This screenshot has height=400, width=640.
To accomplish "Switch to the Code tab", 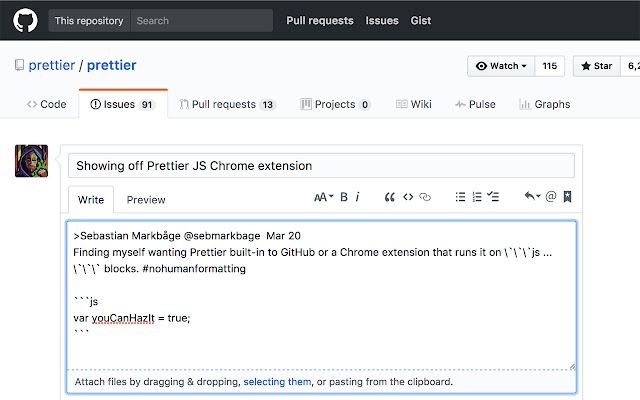I will (x=47, y=104).
